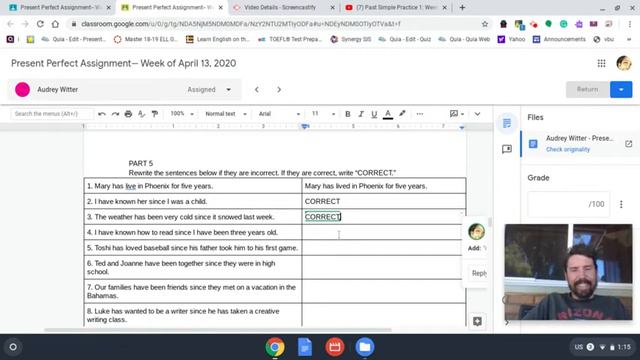Open the Learn English on th... bookmark
Image resolution: width=640 pixels, height=360 pixels.
[218, 39]
